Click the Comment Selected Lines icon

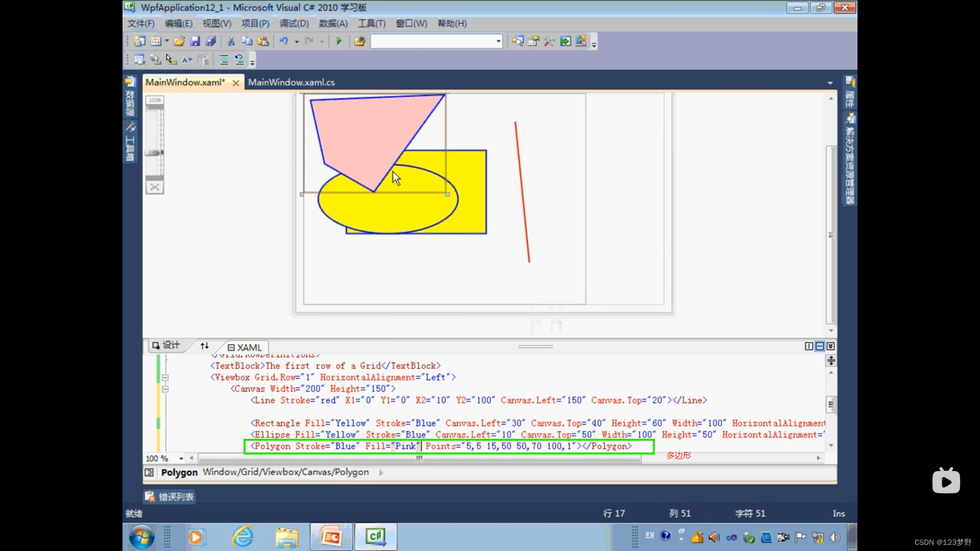tap(224, 60)
